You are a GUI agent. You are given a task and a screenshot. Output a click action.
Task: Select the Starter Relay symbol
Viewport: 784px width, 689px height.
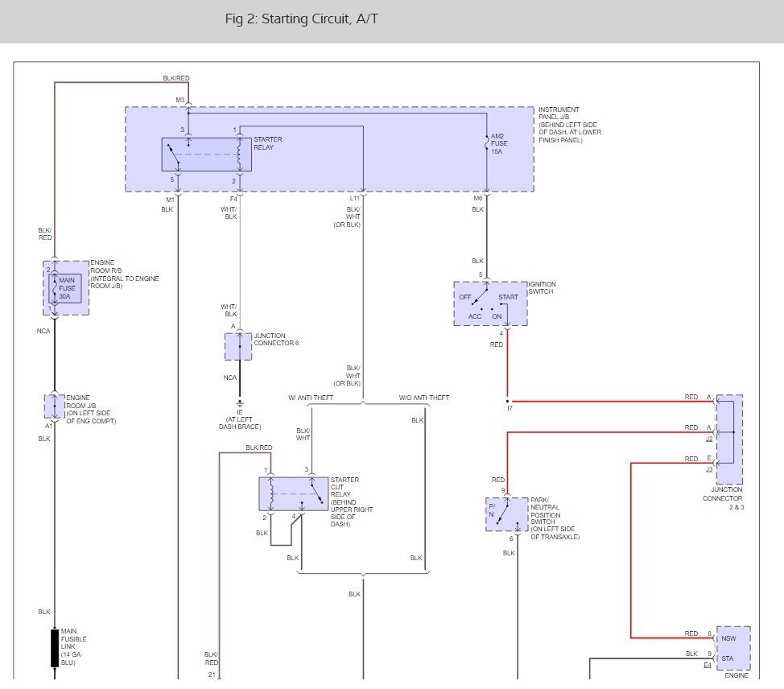pyautogui.click(x=205, y=154)
